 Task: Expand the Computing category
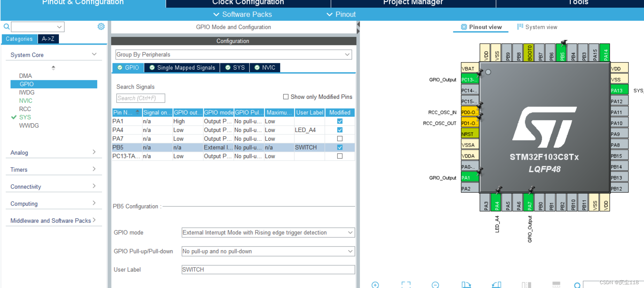pyautogui.click(x=94, y=203)
